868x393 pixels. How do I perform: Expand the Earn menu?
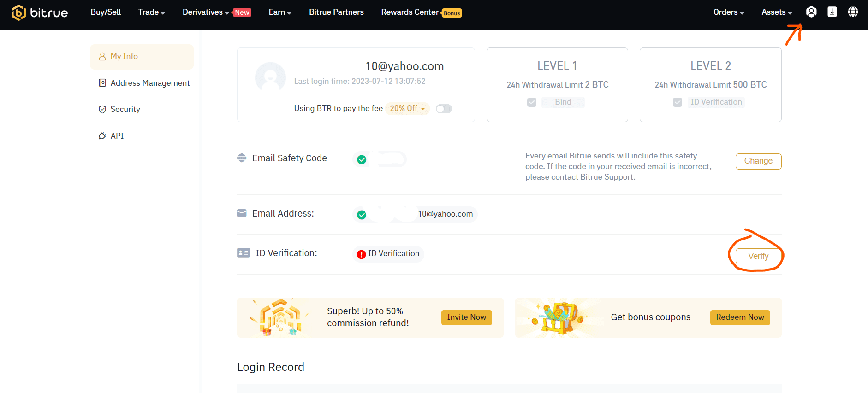[280, 12]
